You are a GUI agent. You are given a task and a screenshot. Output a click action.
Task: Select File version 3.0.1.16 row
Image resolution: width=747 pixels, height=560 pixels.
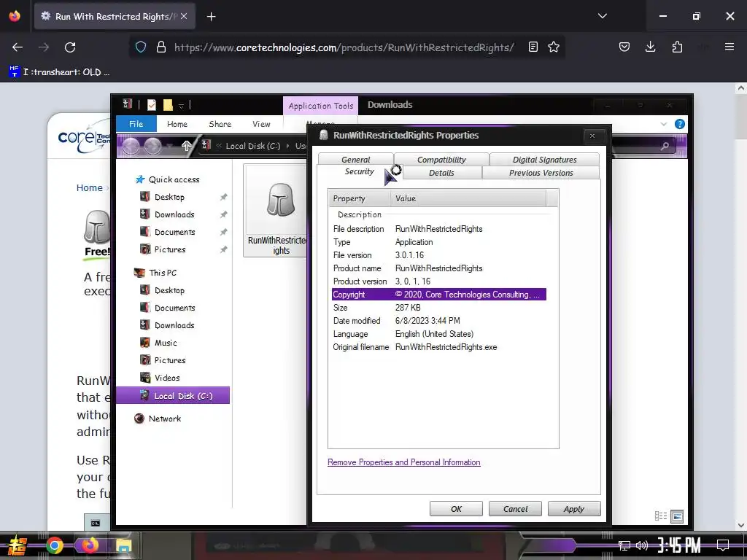click(x=438, y=255)
